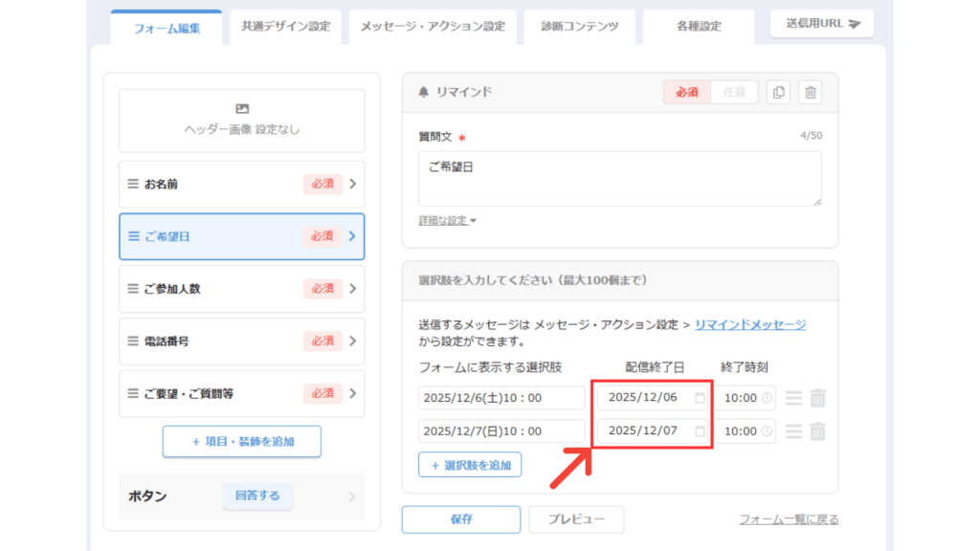Click the duplicate question icon
Screen dimensions: 980x551
[x=779, y=92]
